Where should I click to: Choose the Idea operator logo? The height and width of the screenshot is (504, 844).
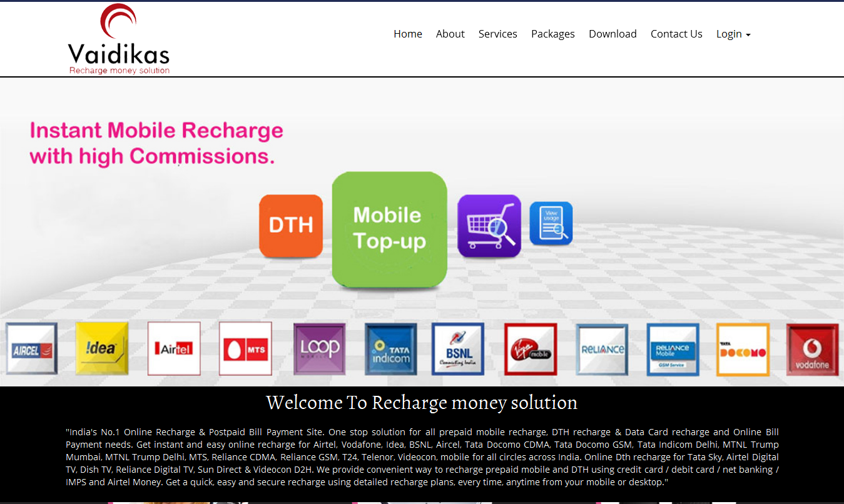click(102, 349)
